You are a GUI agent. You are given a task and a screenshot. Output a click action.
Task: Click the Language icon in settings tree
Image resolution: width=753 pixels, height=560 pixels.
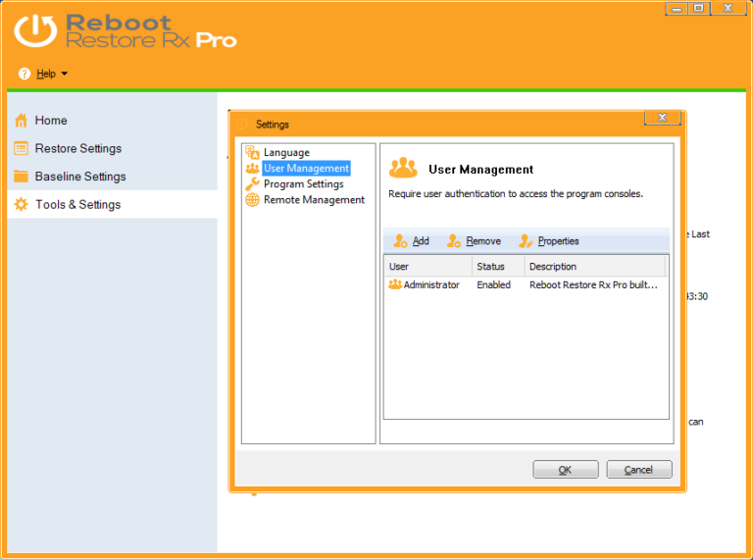pos(252,152)
